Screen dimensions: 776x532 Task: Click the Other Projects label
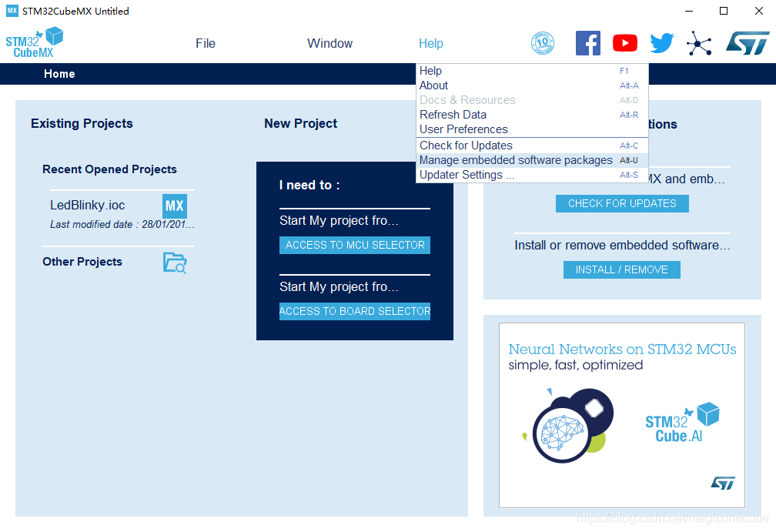click(82, 262)
